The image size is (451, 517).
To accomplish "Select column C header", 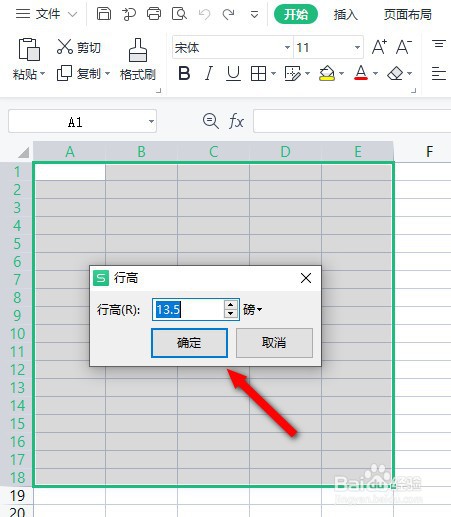I will [x=214, y=152].
